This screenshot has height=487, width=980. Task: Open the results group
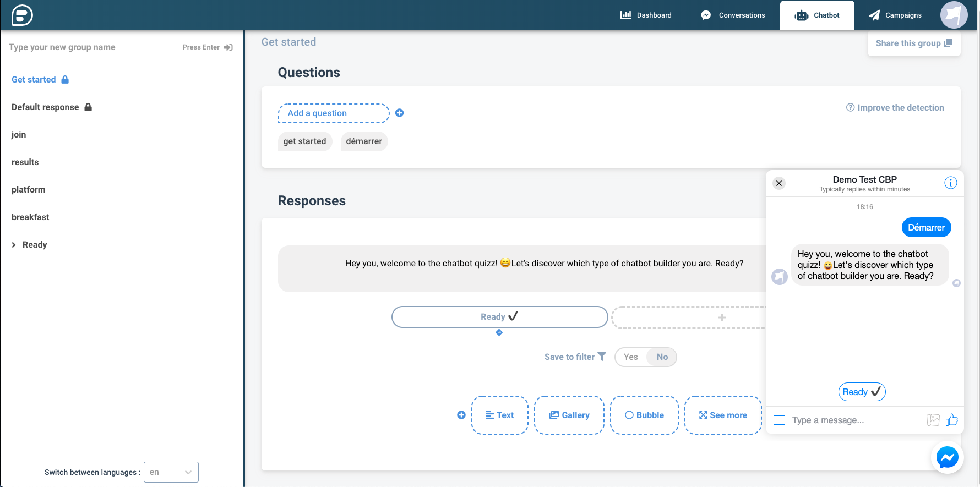point(25,162)
